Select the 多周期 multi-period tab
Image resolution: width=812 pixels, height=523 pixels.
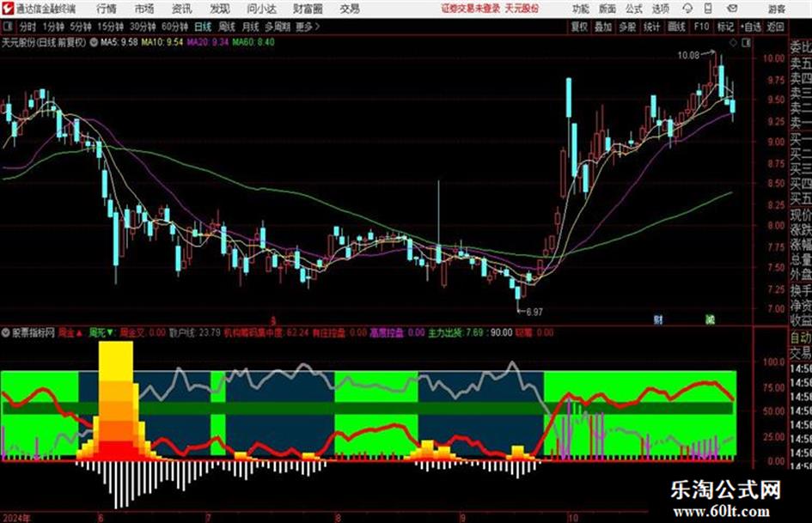277,27
